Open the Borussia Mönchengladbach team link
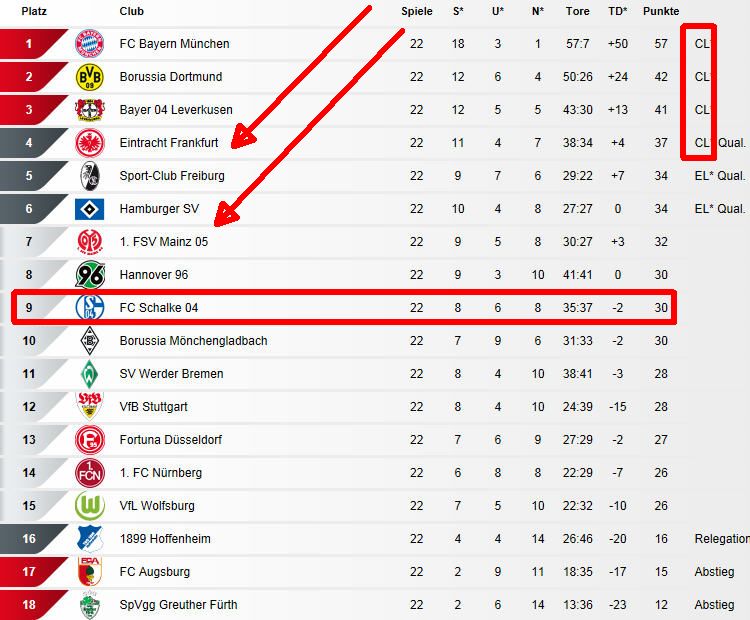Viewport: 750px width, 620px height. (x=193, y=341)
